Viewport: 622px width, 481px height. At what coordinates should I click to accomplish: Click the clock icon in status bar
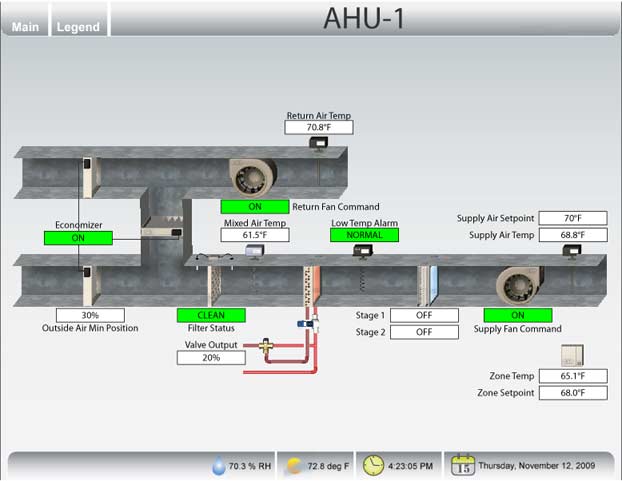tap(373, 466)
